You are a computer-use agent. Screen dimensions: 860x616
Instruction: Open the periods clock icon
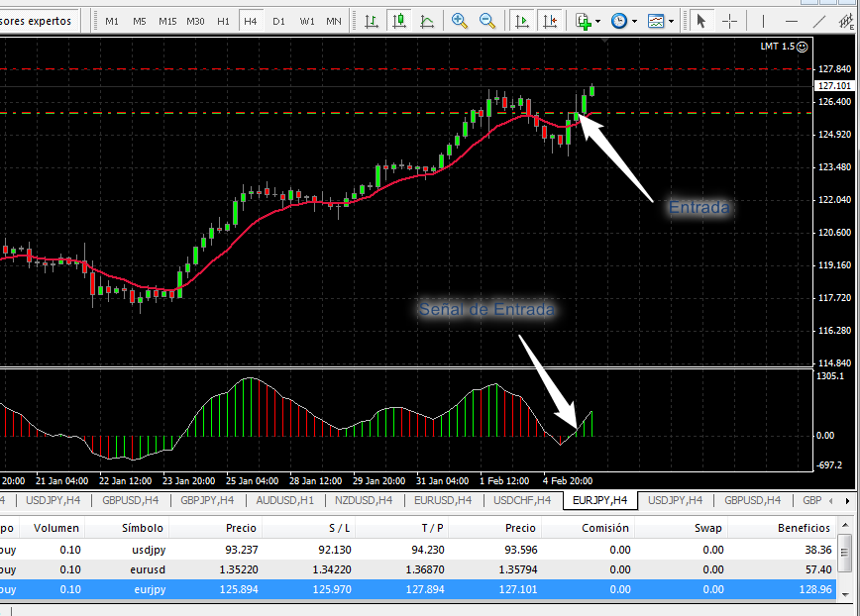pos(619,22)
